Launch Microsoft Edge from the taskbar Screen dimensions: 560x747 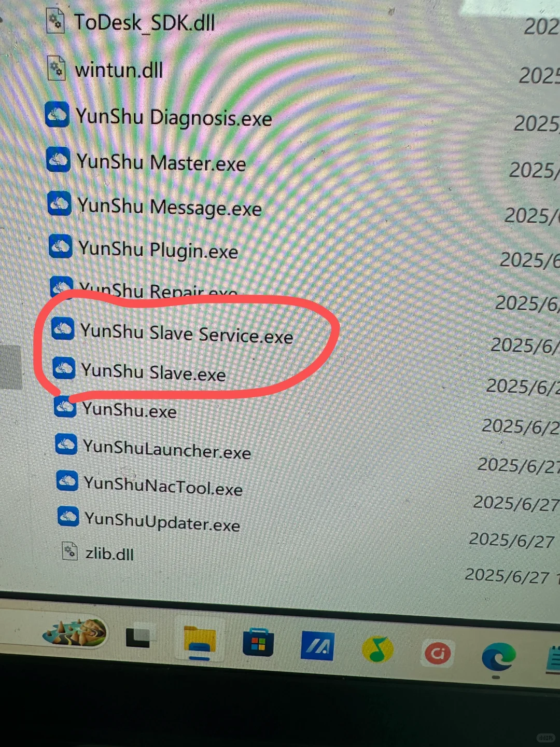click(498, 657)
